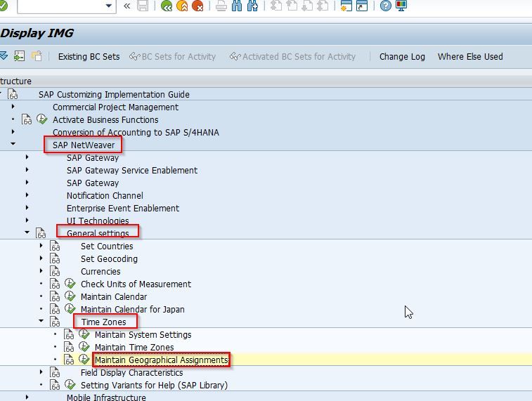
Task: Click the Create Shortcut icon
Action: click(x=362, y=6)
